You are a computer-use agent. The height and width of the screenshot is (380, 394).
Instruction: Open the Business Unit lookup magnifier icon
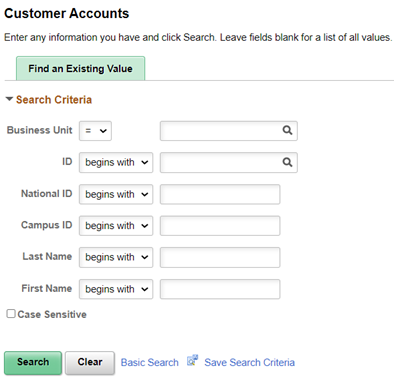287,130
